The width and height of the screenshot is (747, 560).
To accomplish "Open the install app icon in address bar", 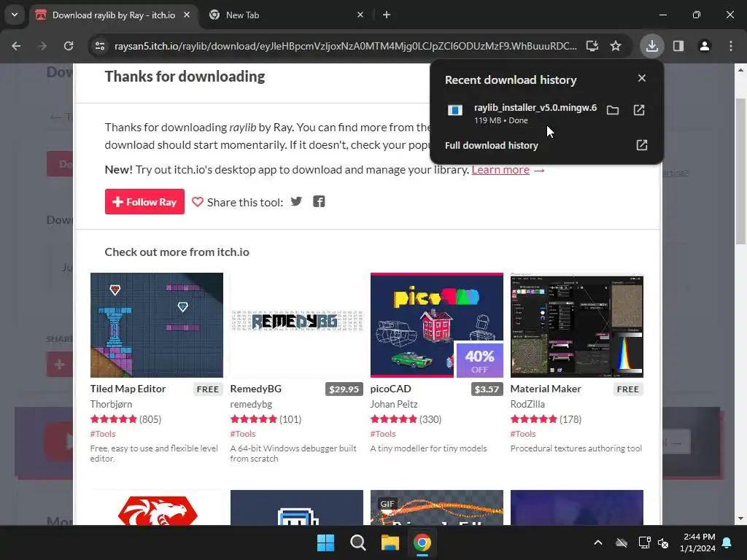I will click(x=592, y=46).
